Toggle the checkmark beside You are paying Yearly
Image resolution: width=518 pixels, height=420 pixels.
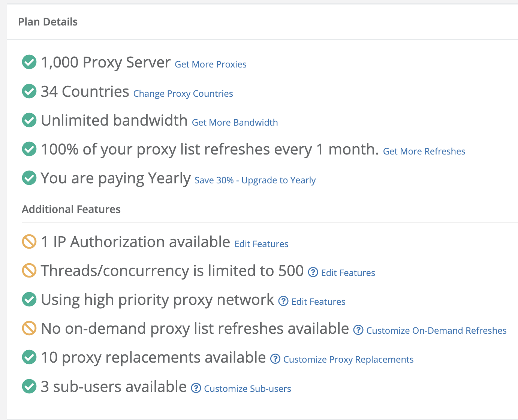point(29,178)
